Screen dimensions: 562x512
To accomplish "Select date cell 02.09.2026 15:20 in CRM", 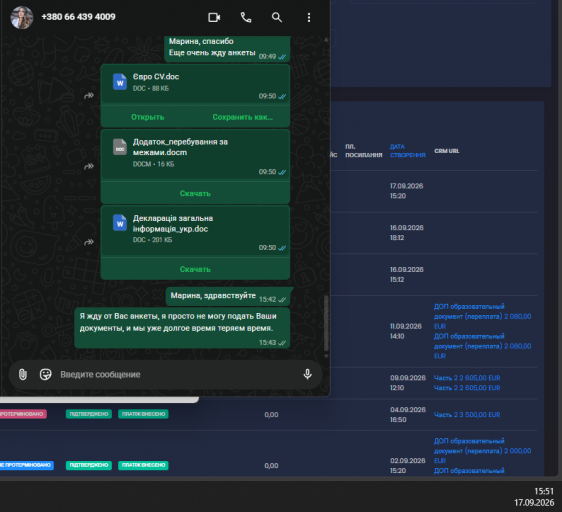I will coord(408,466).
